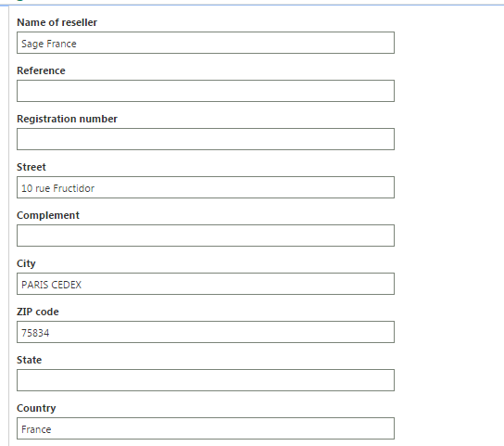
Task: Click the 'Street' label
Action: 31,167
